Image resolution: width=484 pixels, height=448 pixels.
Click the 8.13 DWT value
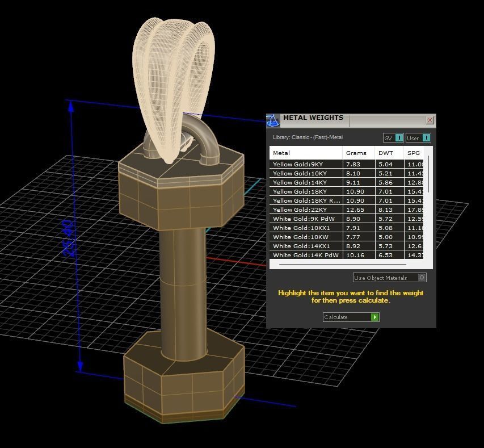click(385, 210)
